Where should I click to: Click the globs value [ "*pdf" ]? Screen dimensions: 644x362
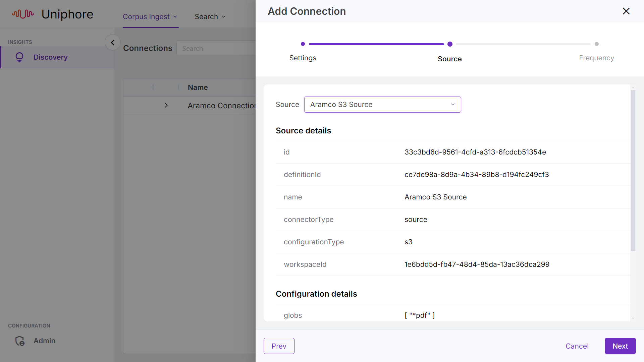pos(420,315)
